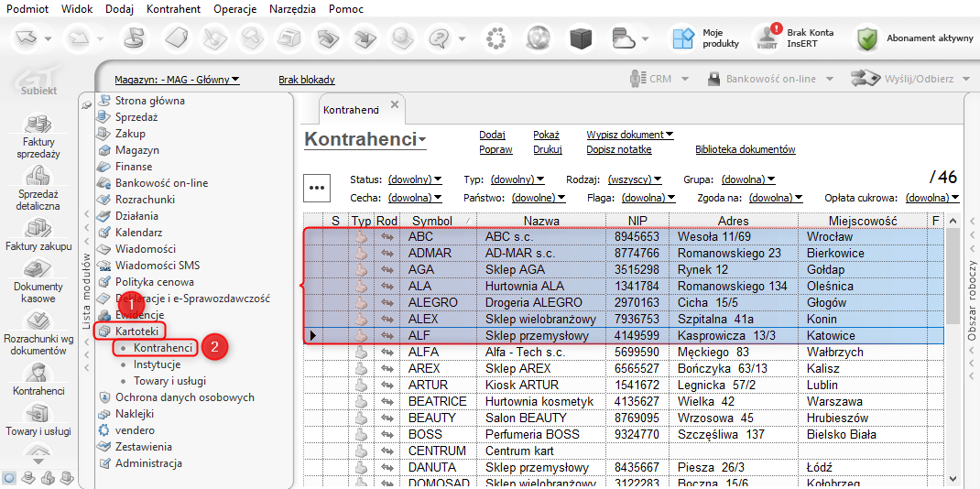Click the Drukuj link
The image size is (980, 489).
[548, 149]
